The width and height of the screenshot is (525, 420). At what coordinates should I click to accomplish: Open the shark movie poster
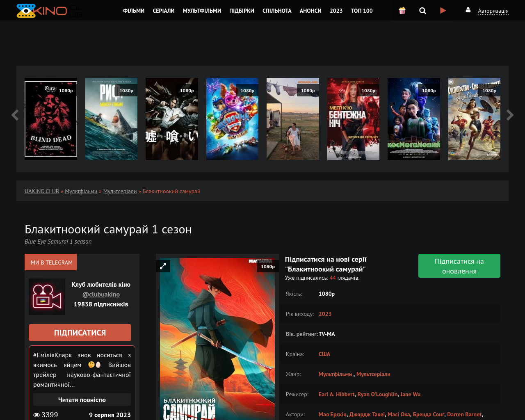tap(112, 119)
